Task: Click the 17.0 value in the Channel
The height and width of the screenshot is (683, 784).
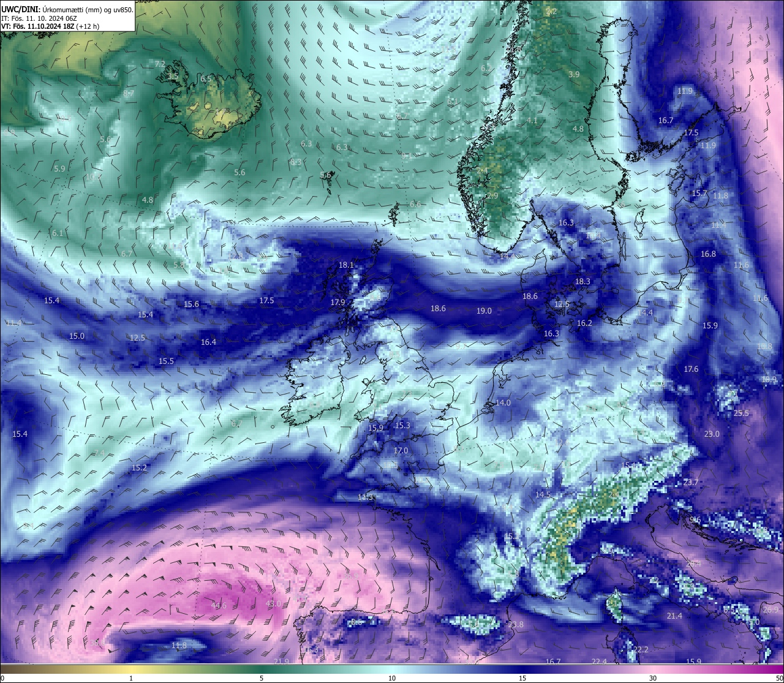Action: (400, 450)
